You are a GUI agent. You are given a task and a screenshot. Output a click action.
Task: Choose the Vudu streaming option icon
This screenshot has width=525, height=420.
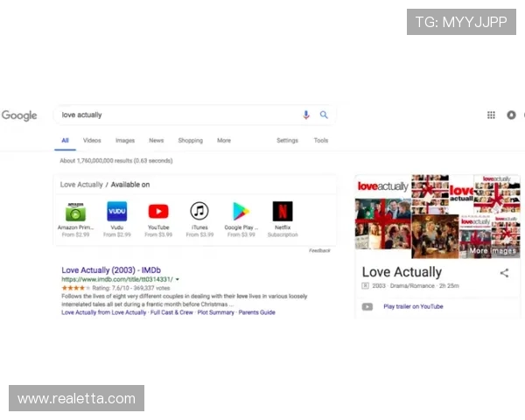pos(117,212)
